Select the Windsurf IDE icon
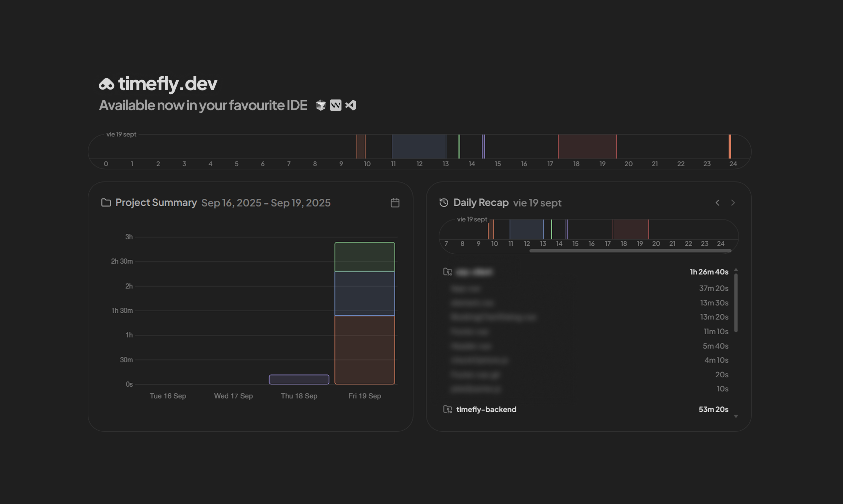 pyautogui.click(x=336, y=105)
